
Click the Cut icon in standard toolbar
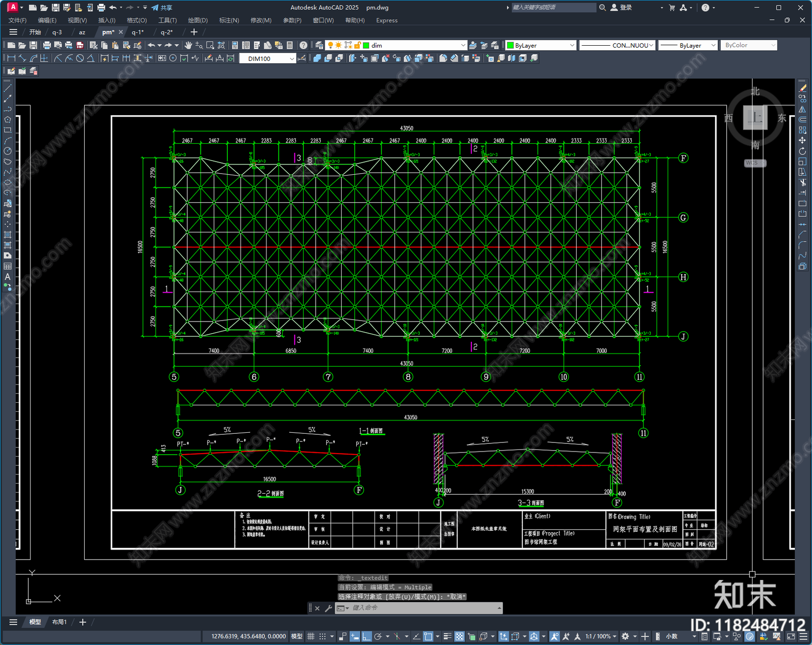point(93,45)
